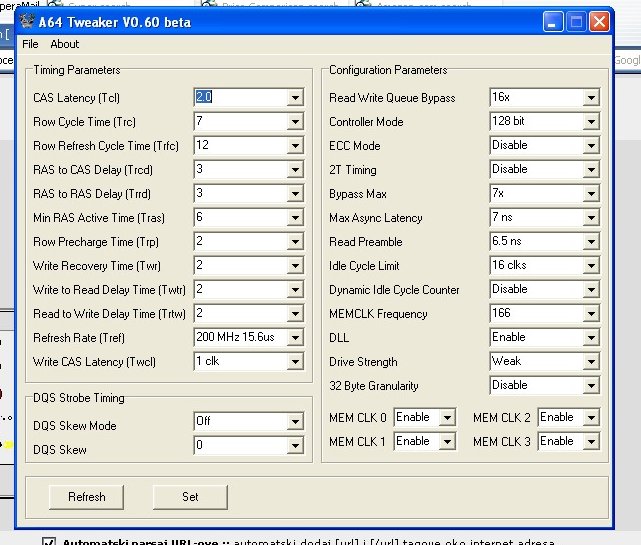Open the File menu
Image resolution: width=641 pixels, height=545 pixels.
click(x=30, y=44)
